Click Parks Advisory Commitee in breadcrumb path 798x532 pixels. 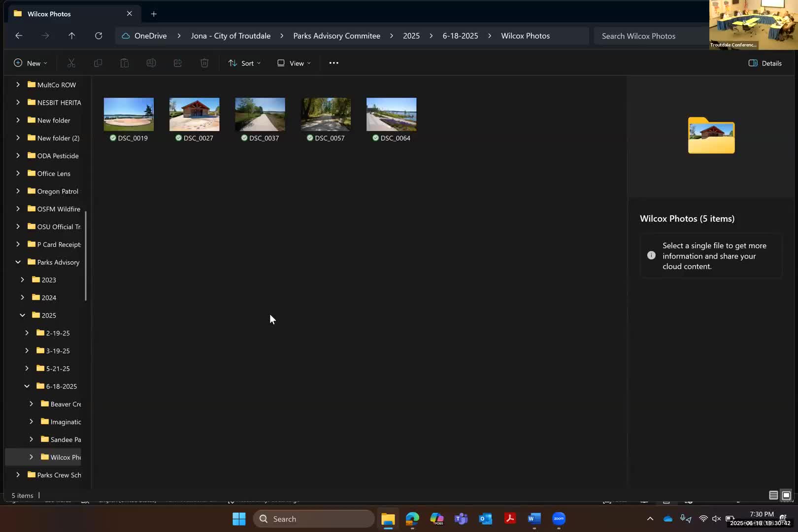point(336,36)
